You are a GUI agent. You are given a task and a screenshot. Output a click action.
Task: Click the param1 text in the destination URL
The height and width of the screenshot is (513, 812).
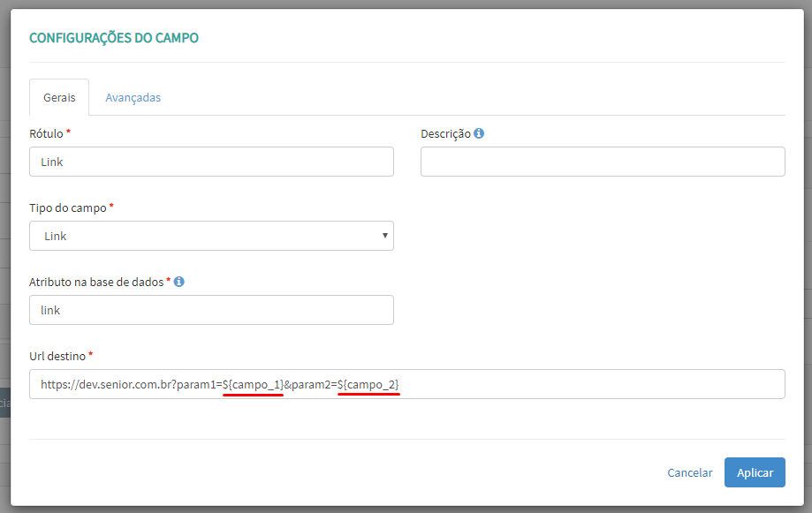[x=195, y=384]
